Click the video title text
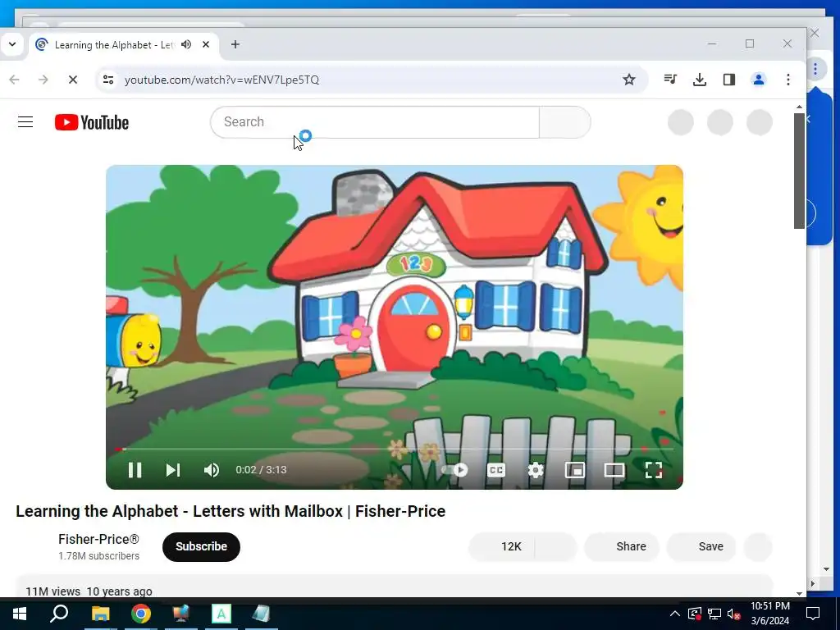Image resolution: width=840 pixels, height=630 pixels. (231, 511)
